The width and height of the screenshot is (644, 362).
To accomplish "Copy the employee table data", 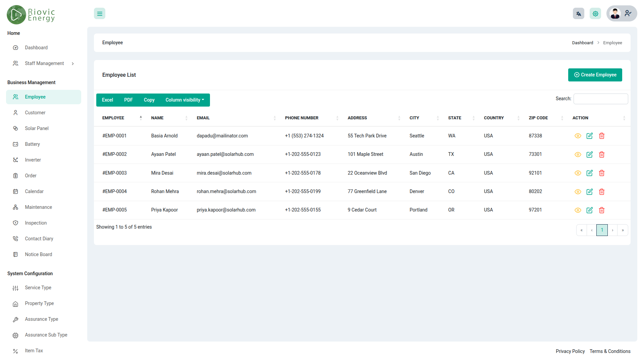I will [149, 100].
